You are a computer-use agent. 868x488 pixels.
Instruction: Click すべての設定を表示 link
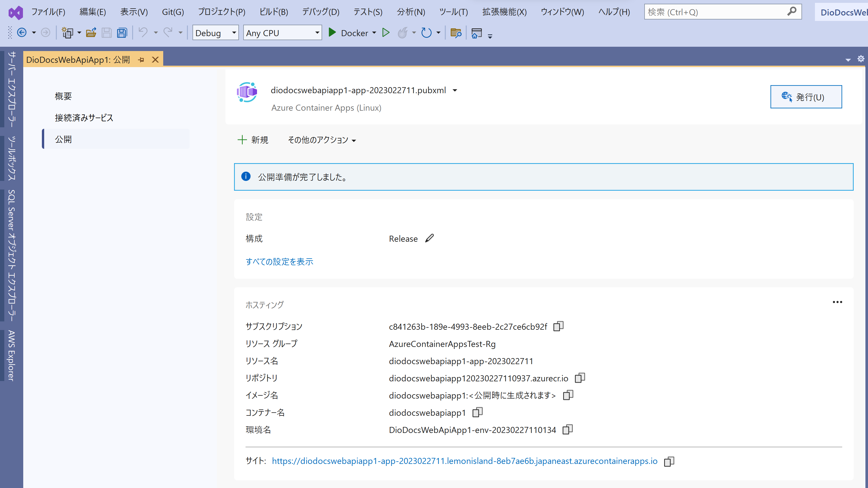pos(279,262)
